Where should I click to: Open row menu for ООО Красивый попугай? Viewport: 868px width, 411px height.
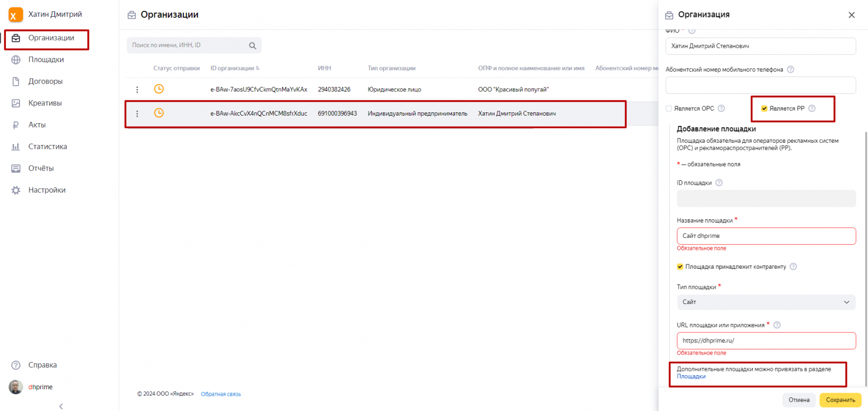click(x=137, y=90)
